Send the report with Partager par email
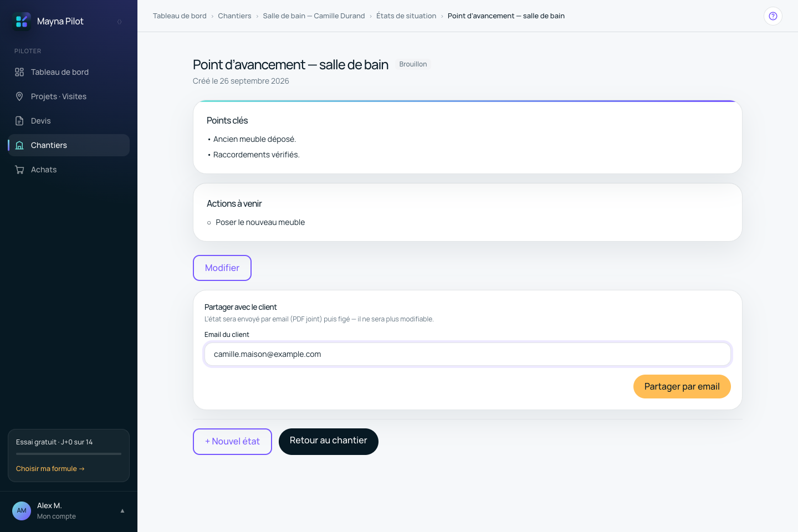The image size is (798, 532). [682, 387]
